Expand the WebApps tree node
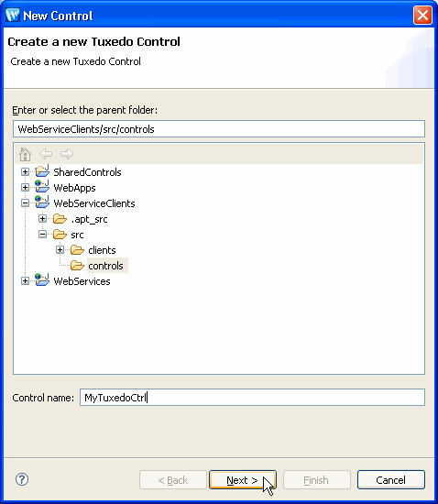438x504 pixels. 25,187
